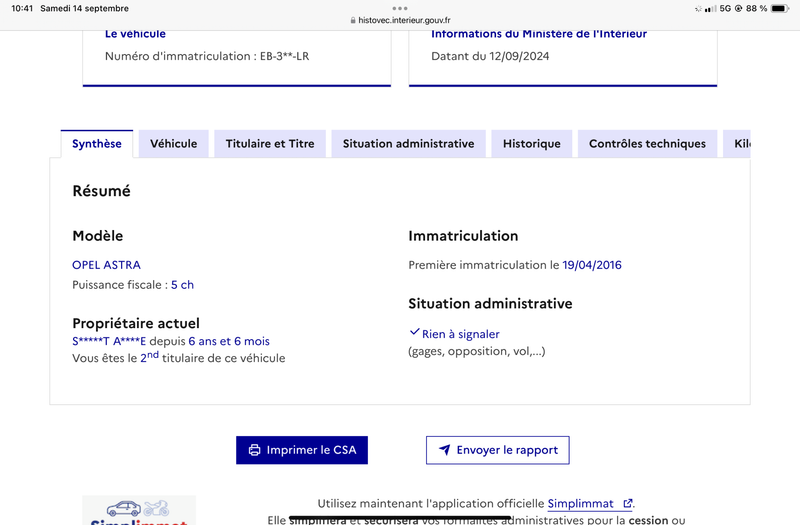
Task: Click the Numéro d'immatriculation EB-3**-LR text
Action: click(207, 56)
